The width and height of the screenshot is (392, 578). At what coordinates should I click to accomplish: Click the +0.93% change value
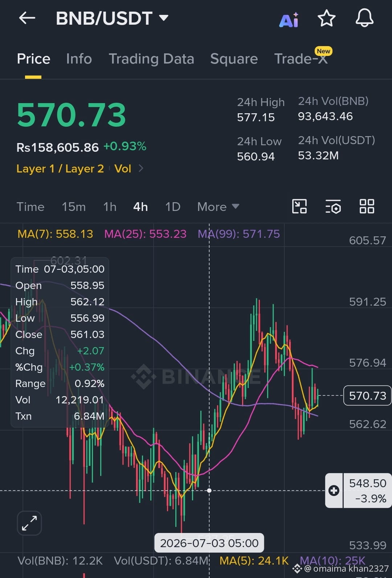tap(125, 146)
